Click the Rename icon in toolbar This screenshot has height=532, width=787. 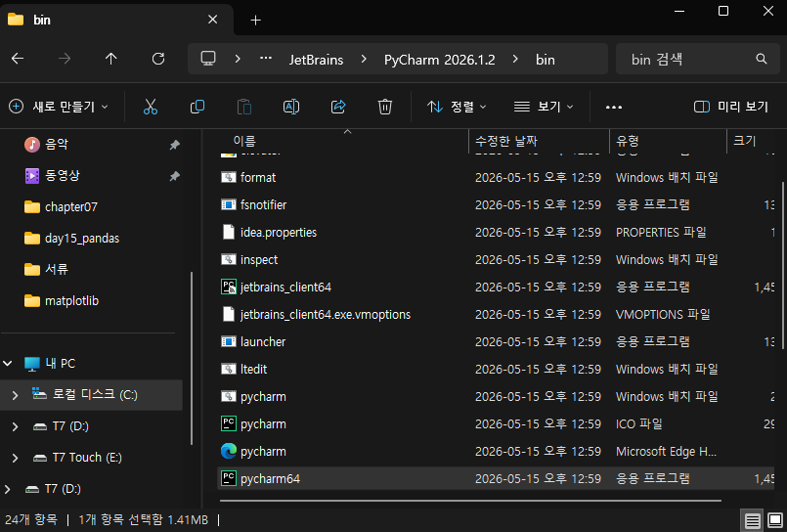[x=291, y=107]
